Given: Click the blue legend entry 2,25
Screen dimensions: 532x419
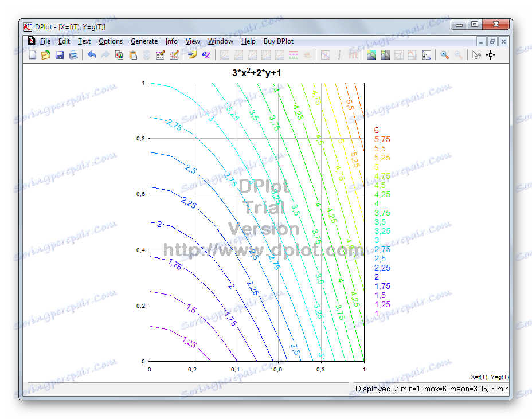Looking at the screenshot, I should (x=382, y=268).
